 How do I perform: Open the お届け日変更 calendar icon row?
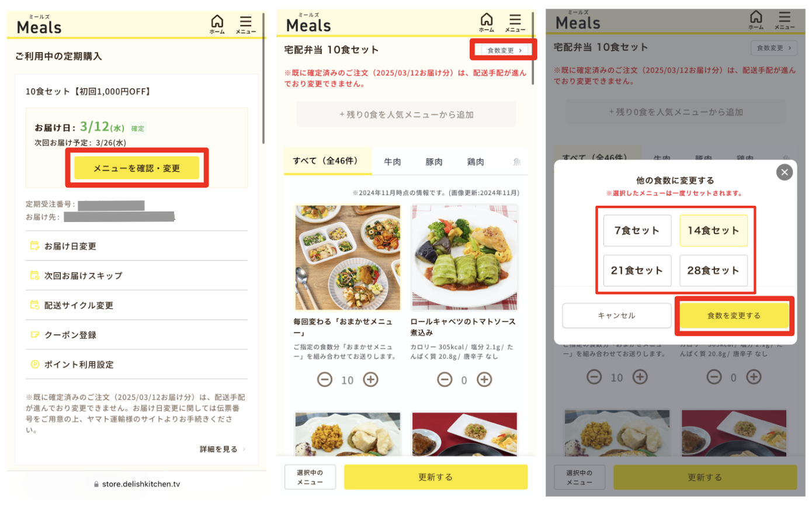(34, 246)
